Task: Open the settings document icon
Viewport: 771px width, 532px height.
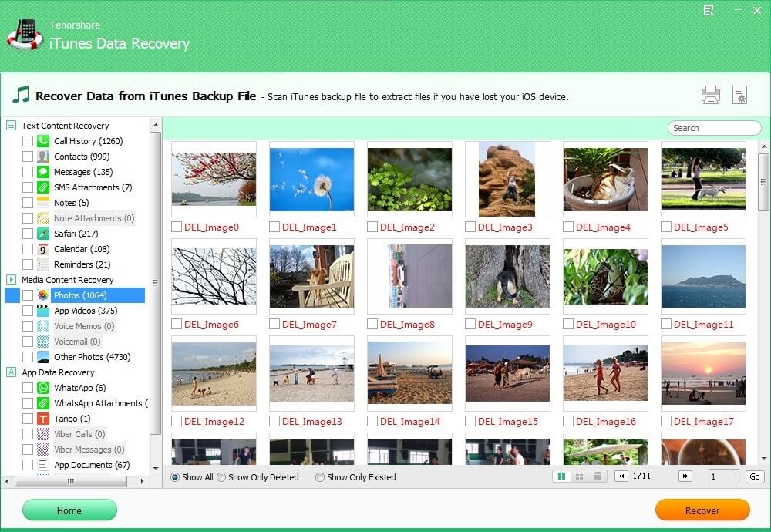Action: (x=739, y=95)
